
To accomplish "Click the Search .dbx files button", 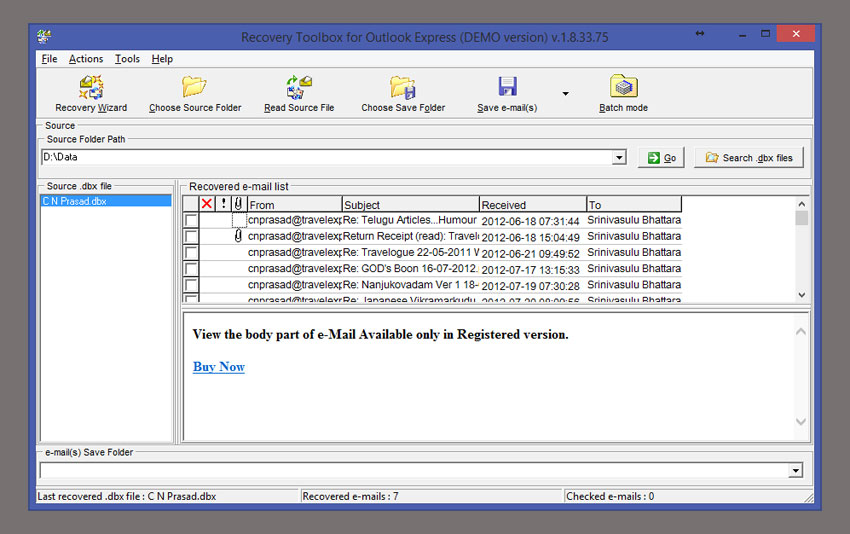I will pyautogui.click(x=749, y=158).
